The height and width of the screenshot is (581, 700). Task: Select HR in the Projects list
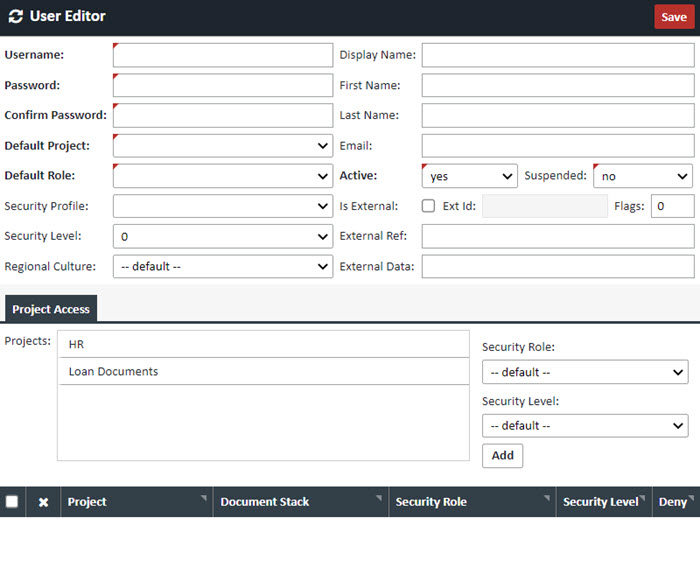click(262, 344)
